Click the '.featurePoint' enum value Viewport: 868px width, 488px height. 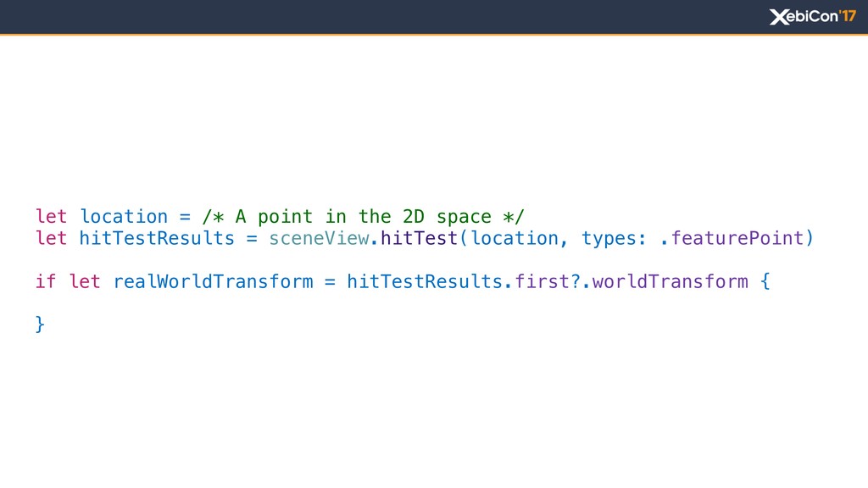(x=732, y=238)
